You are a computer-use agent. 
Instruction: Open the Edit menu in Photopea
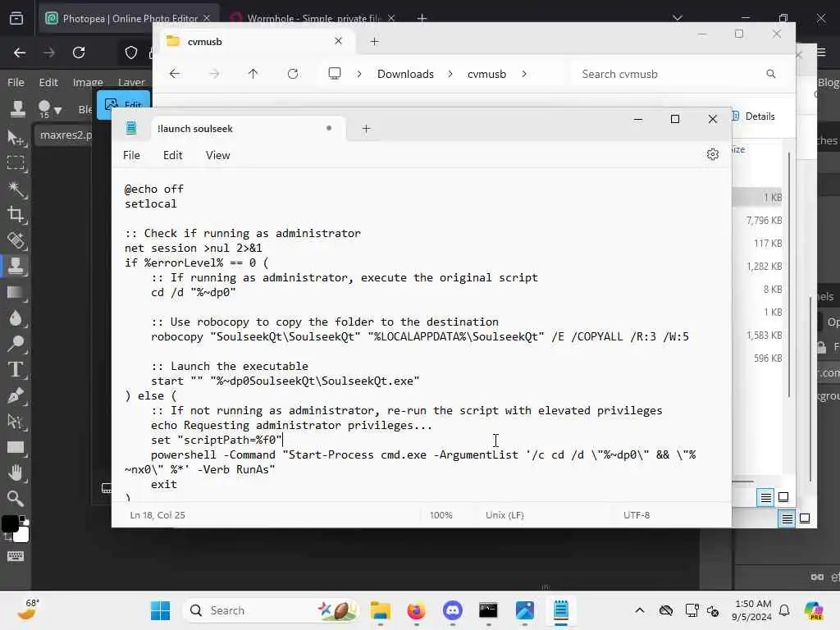point(48,82)
